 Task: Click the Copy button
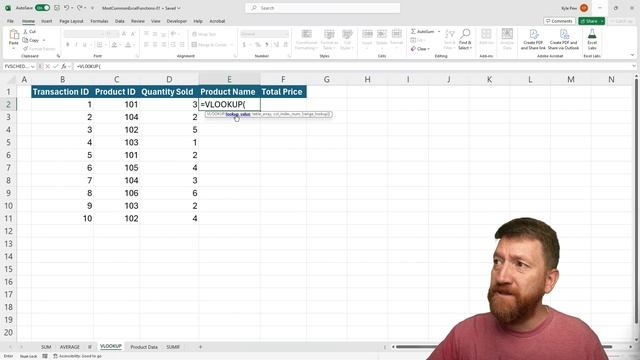(x=31, y=40)
